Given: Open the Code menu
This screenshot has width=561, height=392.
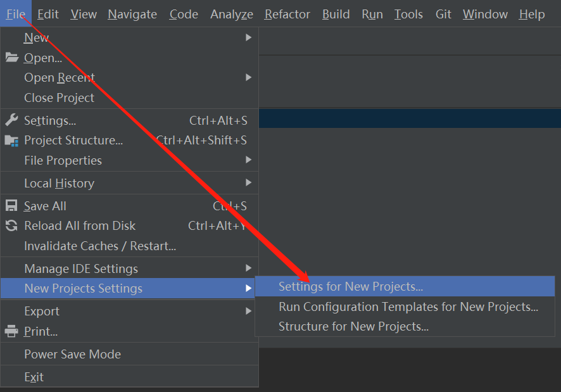Looking at the screenshot, I should pyautogui.click(x=184, y=14).
